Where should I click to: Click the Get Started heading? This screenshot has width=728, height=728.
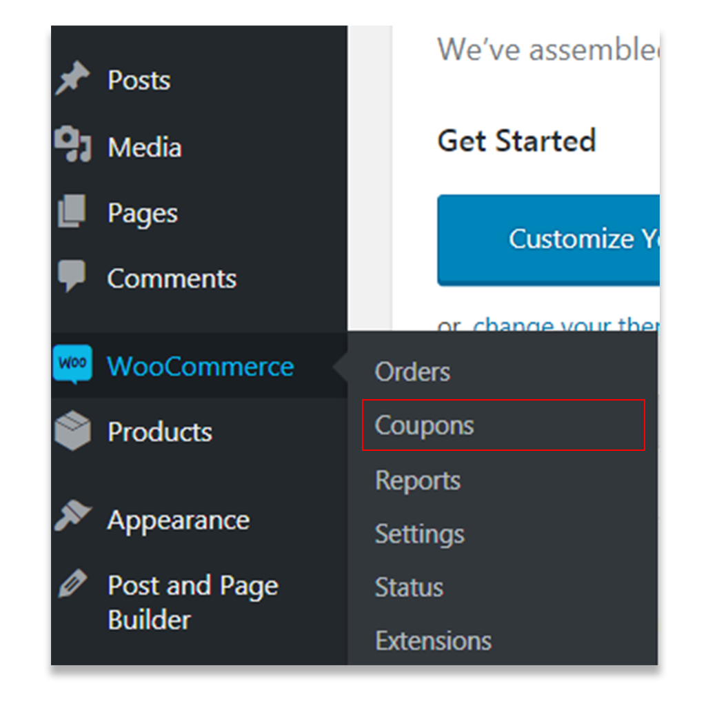(x=517, y=141)
